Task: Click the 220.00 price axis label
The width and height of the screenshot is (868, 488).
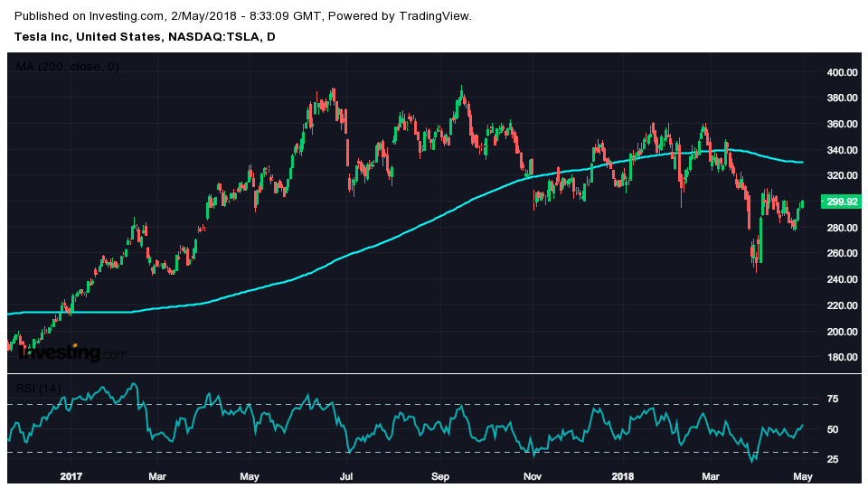Action: (x=842, y=305)
